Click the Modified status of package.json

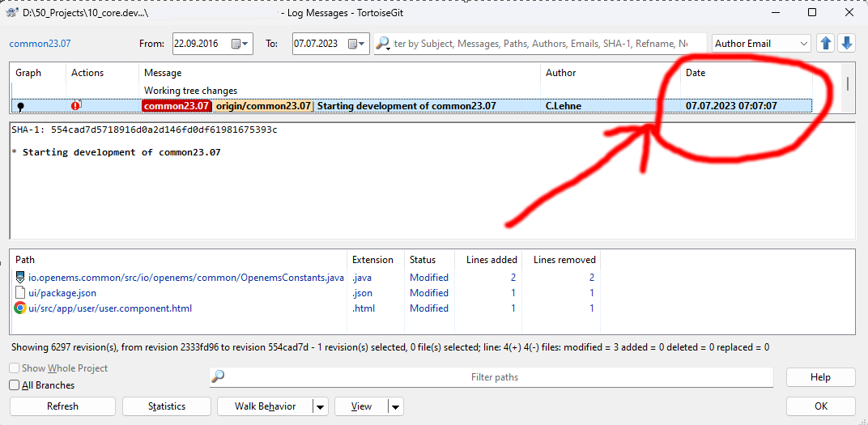[x=429, y=293]
